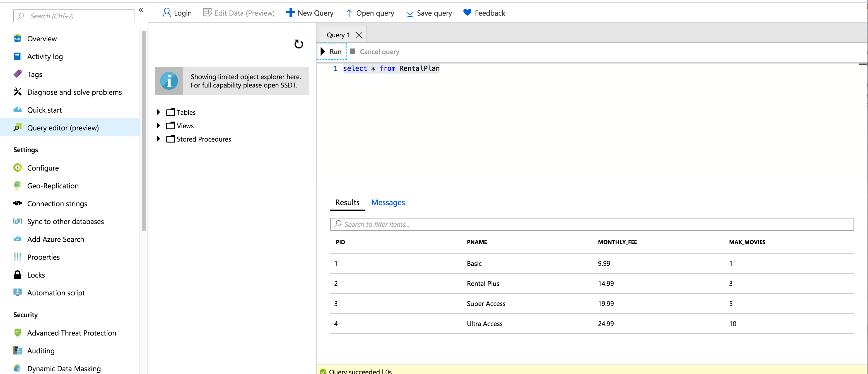Click the Search to filter items field
Viewport: 868px width, 374px height.
(x=592, y=225)
